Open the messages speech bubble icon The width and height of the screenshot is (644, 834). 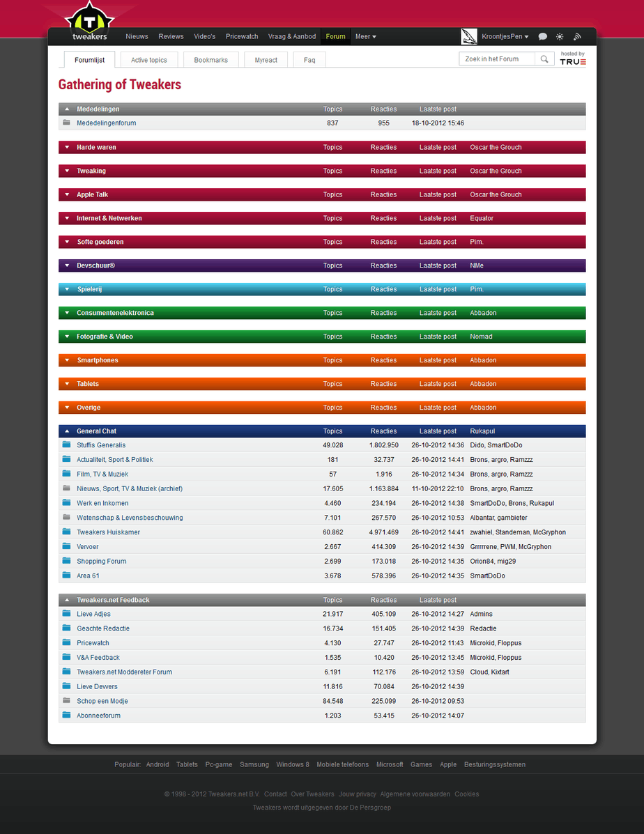[542, 37]
